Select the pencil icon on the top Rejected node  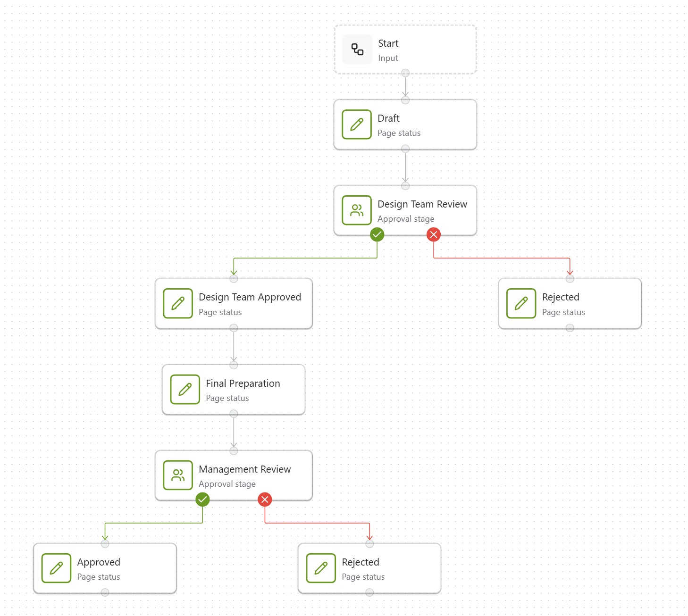(x=520, y=303)
